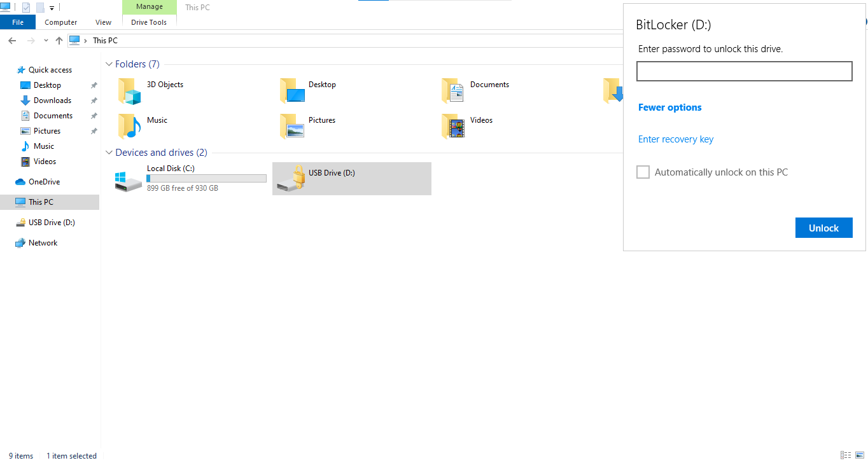The image size is (868, 463).
Task: Click the Unlock button
Action: (824, 228)
